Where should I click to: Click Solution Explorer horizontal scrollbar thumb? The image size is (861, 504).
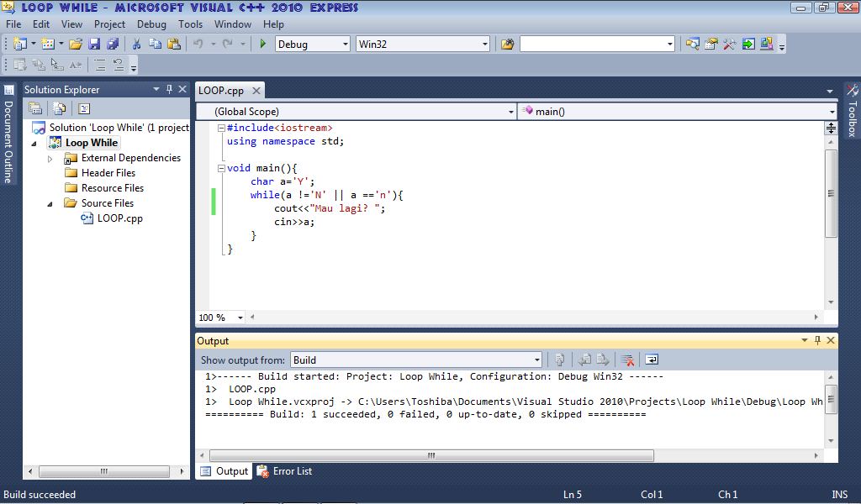(x=103, y=471)
